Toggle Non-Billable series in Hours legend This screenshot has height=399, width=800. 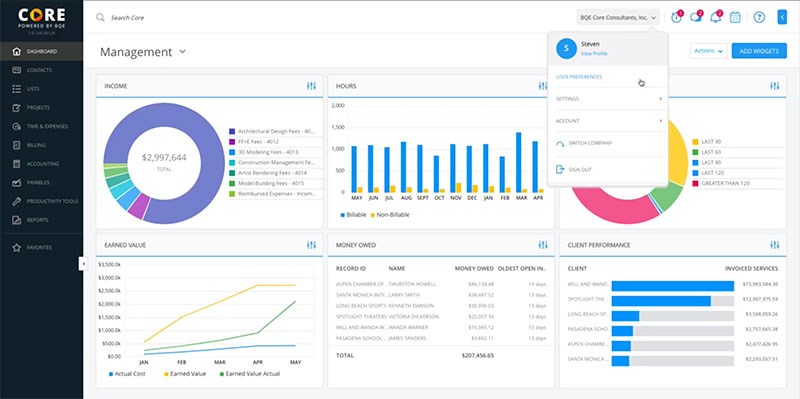(x=390, y=215)
